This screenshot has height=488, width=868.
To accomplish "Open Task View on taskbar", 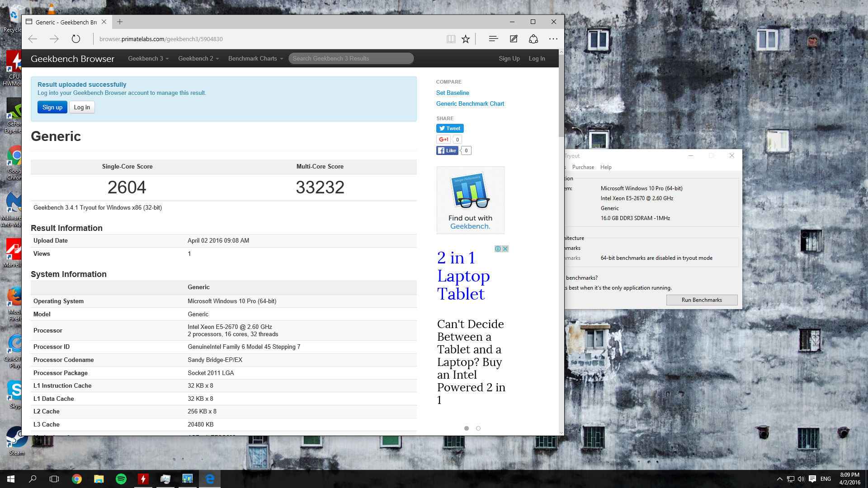I will coord(54,479).
